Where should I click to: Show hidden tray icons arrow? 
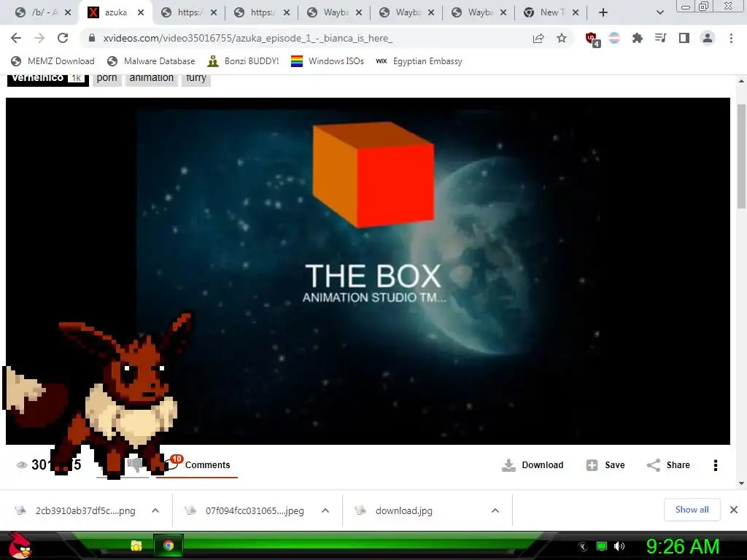click(x=583, y=547)
